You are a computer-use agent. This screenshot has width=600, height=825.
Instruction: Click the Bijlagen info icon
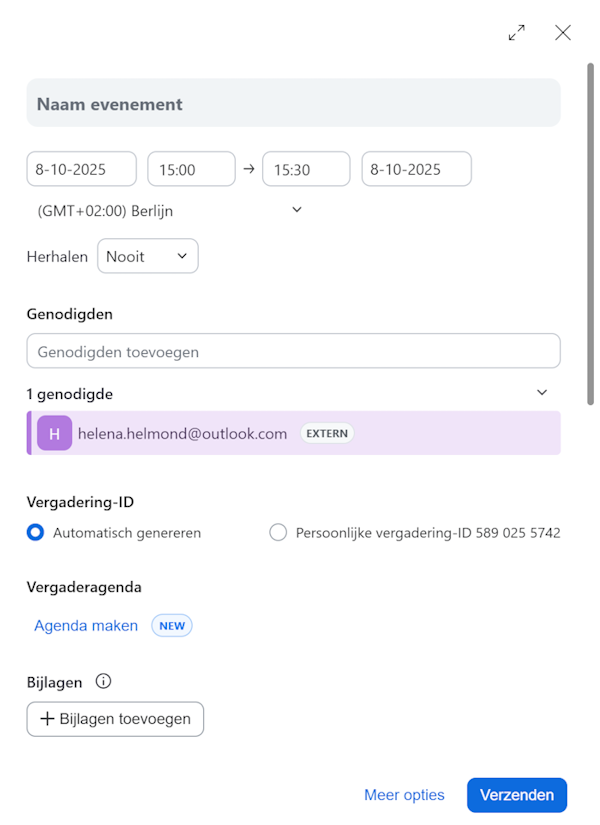(x=103, y=682)
